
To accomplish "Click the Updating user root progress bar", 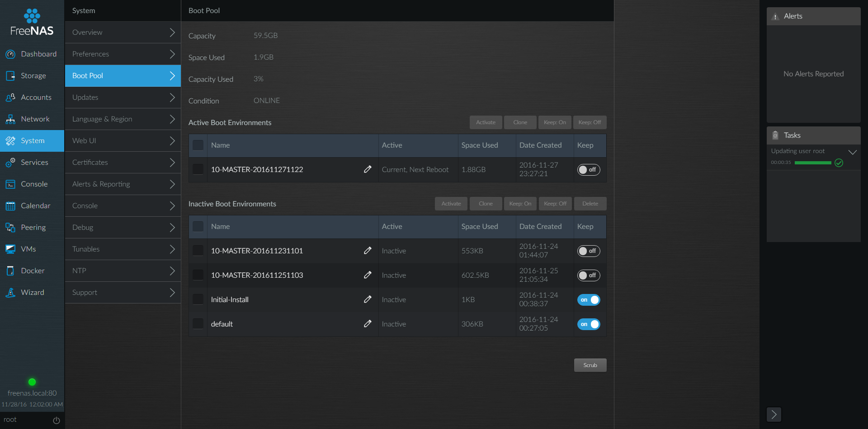I will [812, 163].
